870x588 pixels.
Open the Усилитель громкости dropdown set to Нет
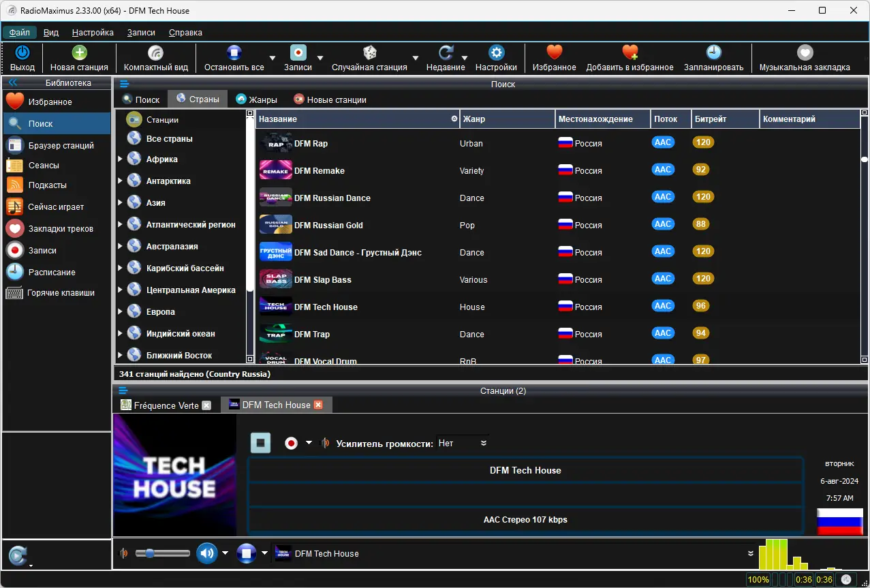[462, 443]
